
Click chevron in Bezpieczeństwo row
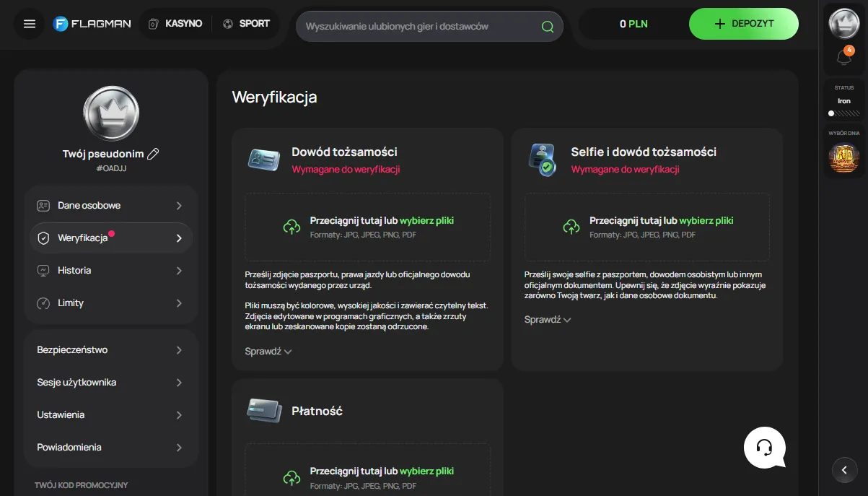tap(179, 350)
